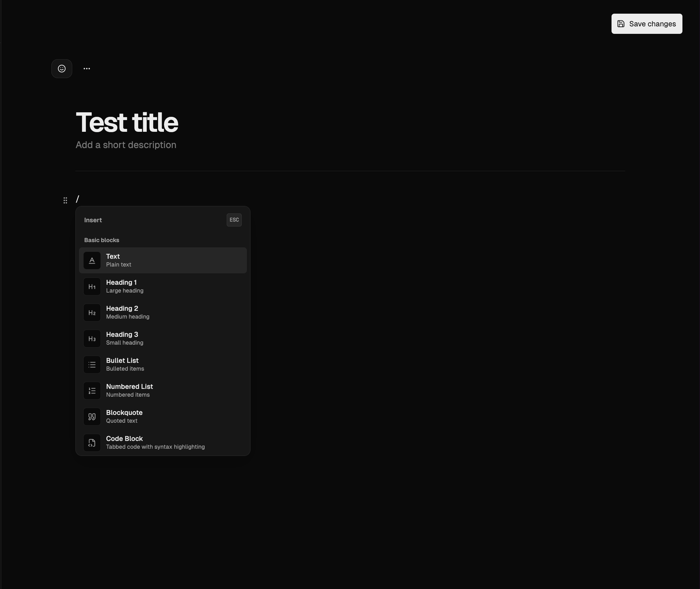Viewport: 700px width, 589px height.
Task: Click the Code Block file icon
Action: [92, 443]
